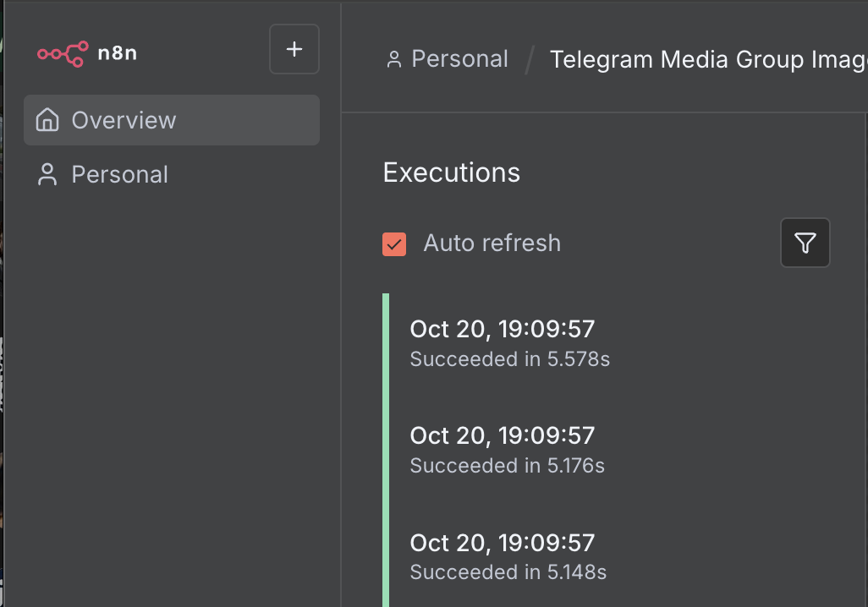Click the person icon in sidebar Personal
The width and height of the screenshot is (868, 607).
47,175
